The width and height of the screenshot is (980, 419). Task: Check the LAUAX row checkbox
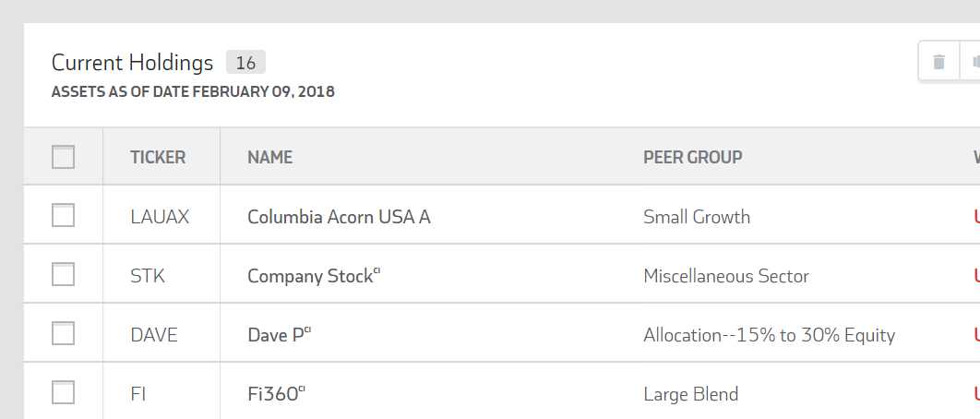[x=63, y=216]
